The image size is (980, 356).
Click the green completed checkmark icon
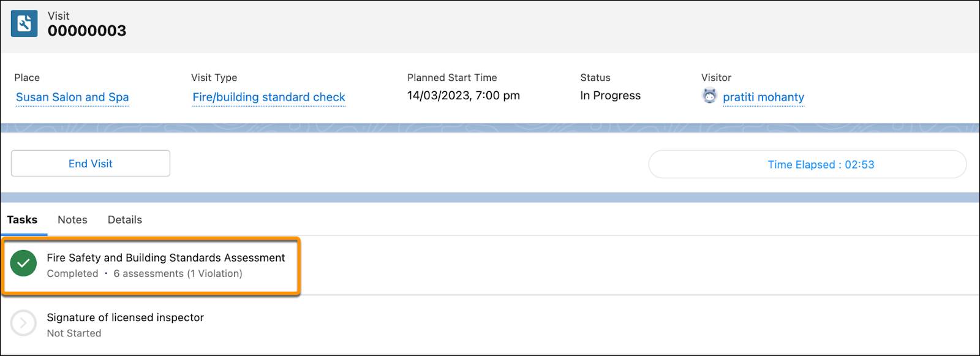click(23, 263)
